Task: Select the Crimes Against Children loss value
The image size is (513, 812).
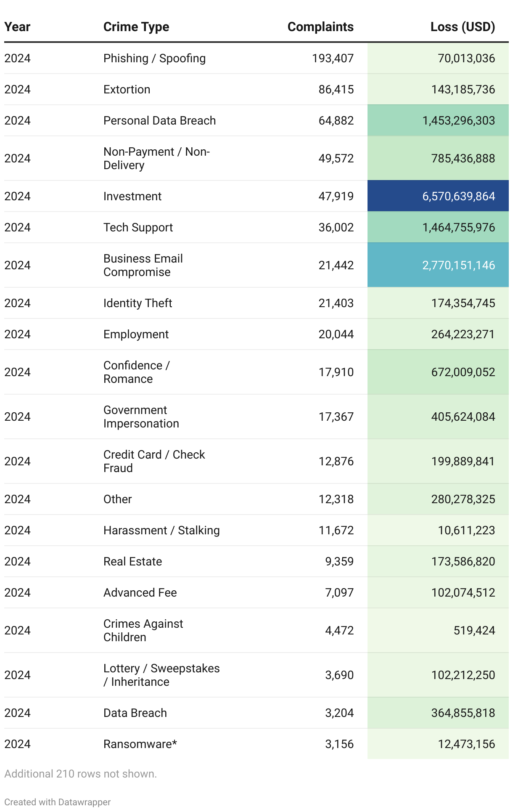Action: [x=474, y=630]
